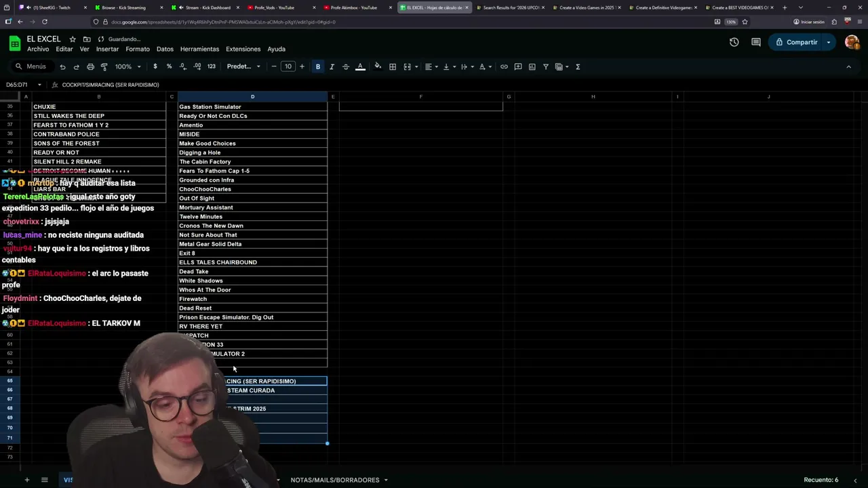Open the Ayuda menu

coord(276,49)
